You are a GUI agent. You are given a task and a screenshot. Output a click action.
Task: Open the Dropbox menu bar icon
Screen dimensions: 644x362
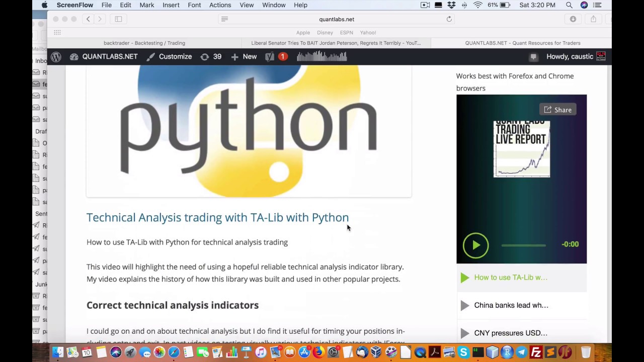point(451,5)
